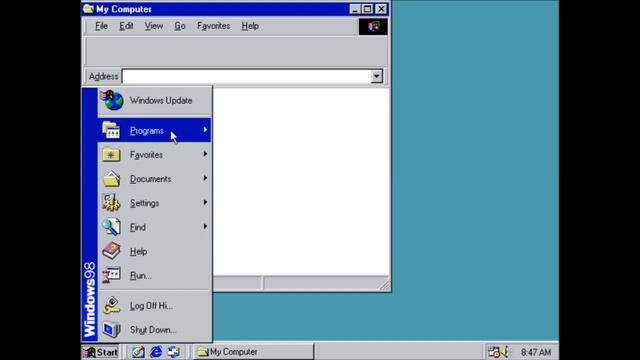Screen dimensions: 640x360
Task: Open the Favorites menu in My Computer menu bar
Action: pos(213,26)
